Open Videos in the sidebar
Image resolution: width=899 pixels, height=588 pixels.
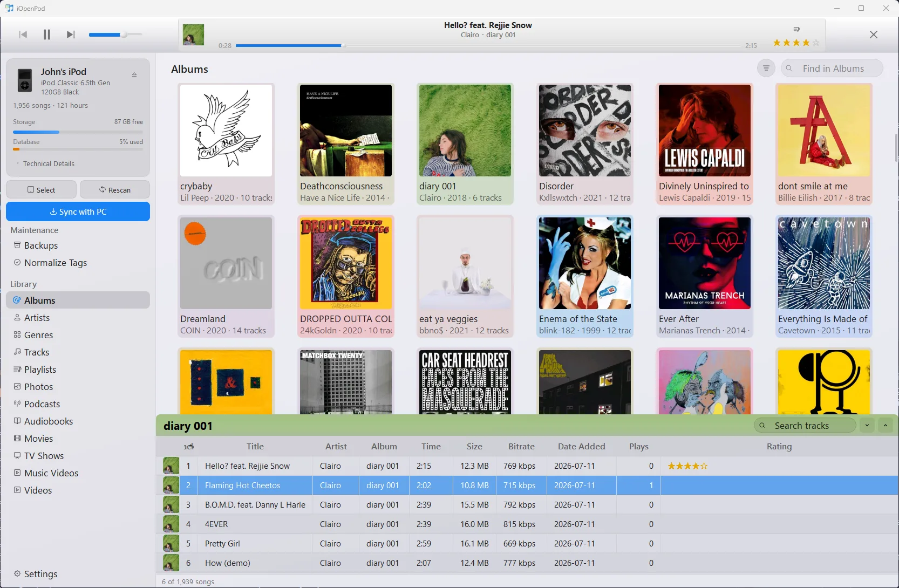point(78,490)
